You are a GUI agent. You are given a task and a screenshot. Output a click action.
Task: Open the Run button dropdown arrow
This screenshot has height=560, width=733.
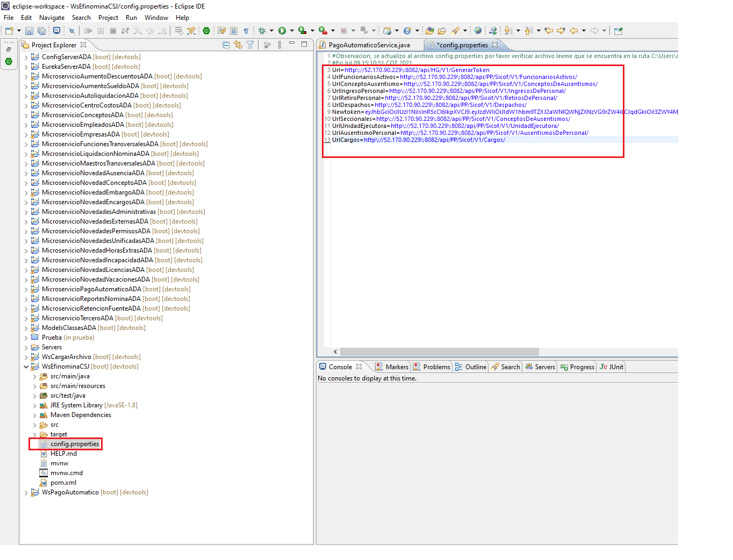(x=292, y=31)
